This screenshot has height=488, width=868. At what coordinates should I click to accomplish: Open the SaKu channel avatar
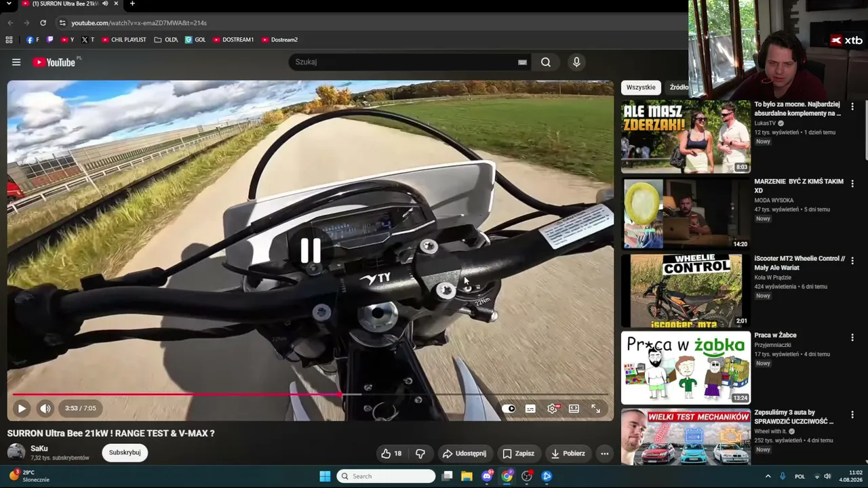[x=16, y=452]
